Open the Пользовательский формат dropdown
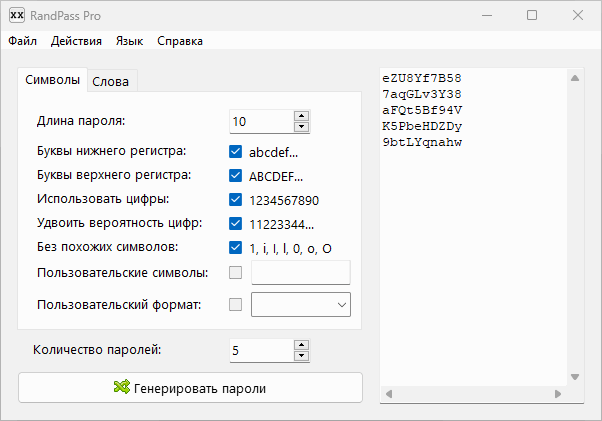Viewport: 602px width, 421px height. coord(301,305)
